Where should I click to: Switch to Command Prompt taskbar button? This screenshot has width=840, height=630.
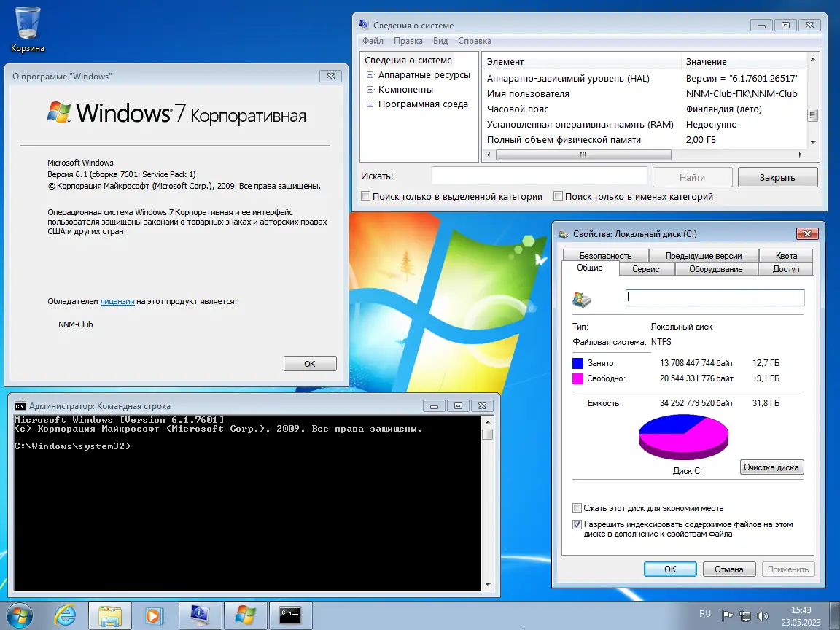tap(290, 615)
